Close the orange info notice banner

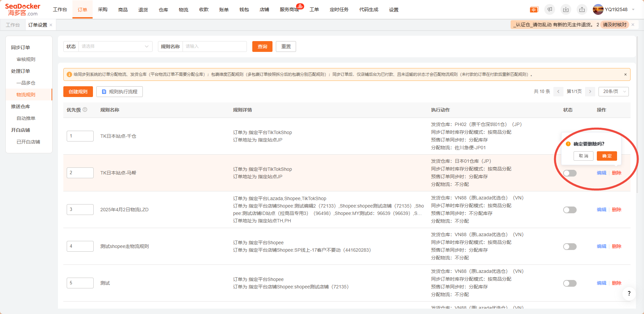point(625,74)
